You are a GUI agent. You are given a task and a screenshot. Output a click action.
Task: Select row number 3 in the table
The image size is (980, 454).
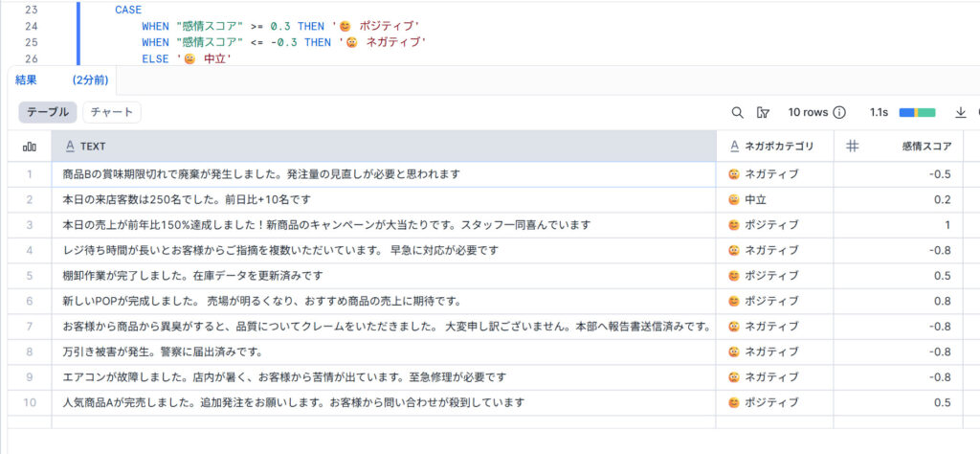point(30,225)
